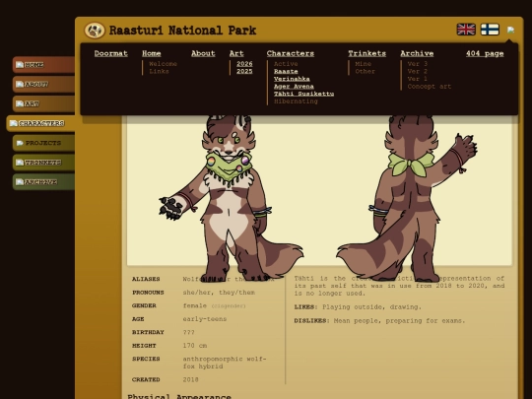Click the Doormat sitemap link
Screen dimensions: 532x399
coord(111,53)
